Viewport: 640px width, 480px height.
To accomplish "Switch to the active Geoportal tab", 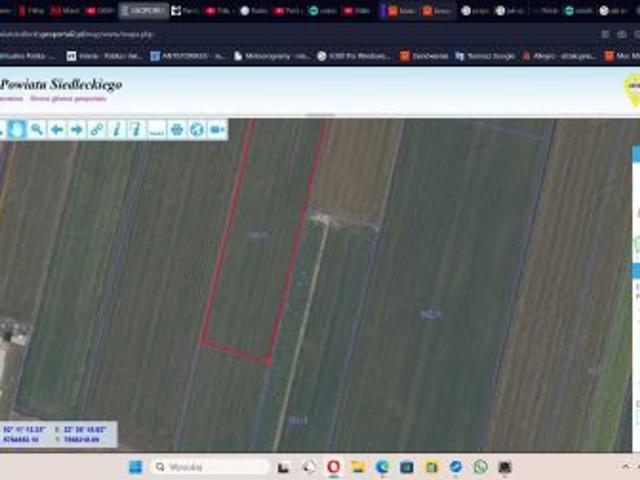I will click(x=144, y=11).
